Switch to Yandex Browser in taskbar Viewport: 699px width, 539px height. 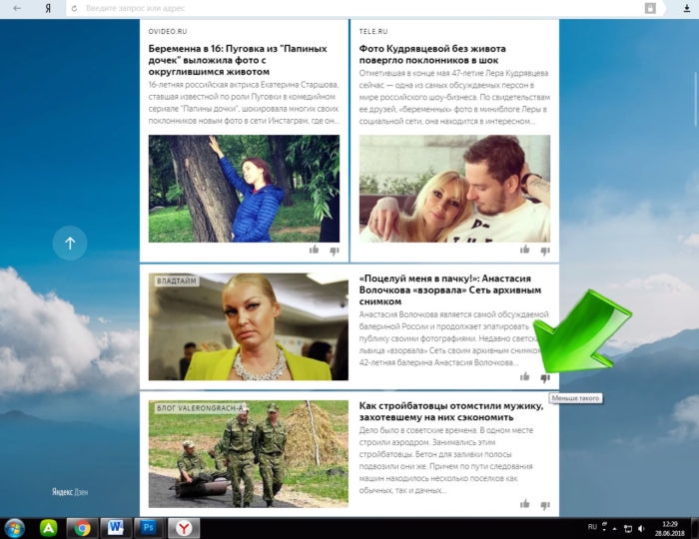(x=184, y=528)
